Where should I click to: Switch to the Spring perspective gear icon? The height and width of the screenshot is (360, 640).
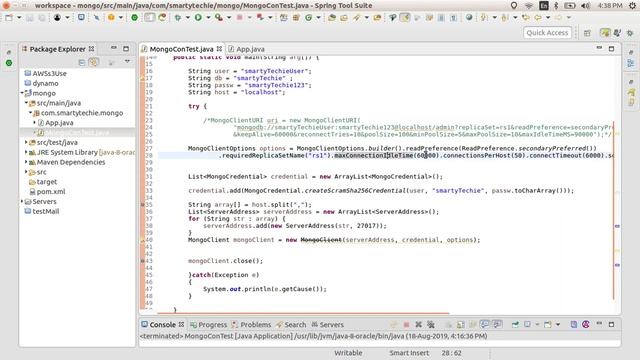[630, 33]
